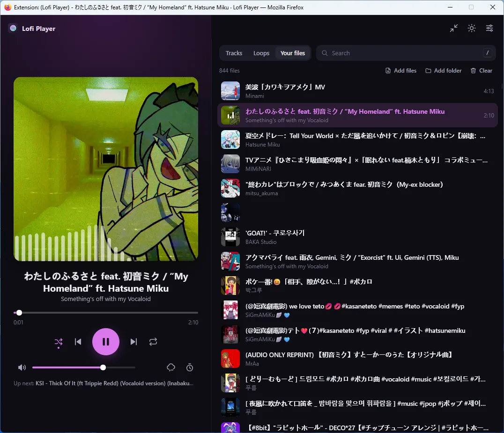The height and width of the screenshot is (433, 504).
Task: Click the now playing song title
Action: point(106,282)
